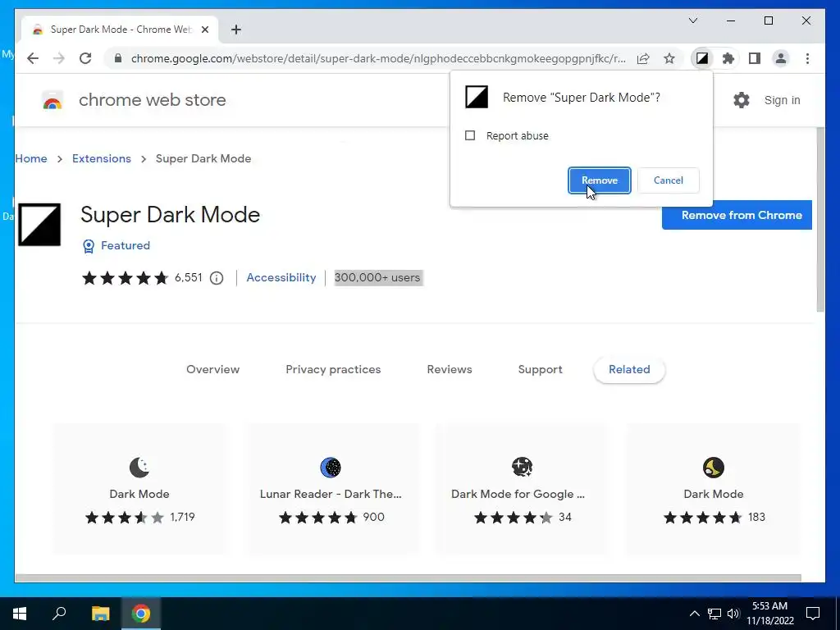The height and width of the screenshot is (630, 840).
Task: Switch to the Reviews tab
Action: pyautogui.click(x=450, y=370)
